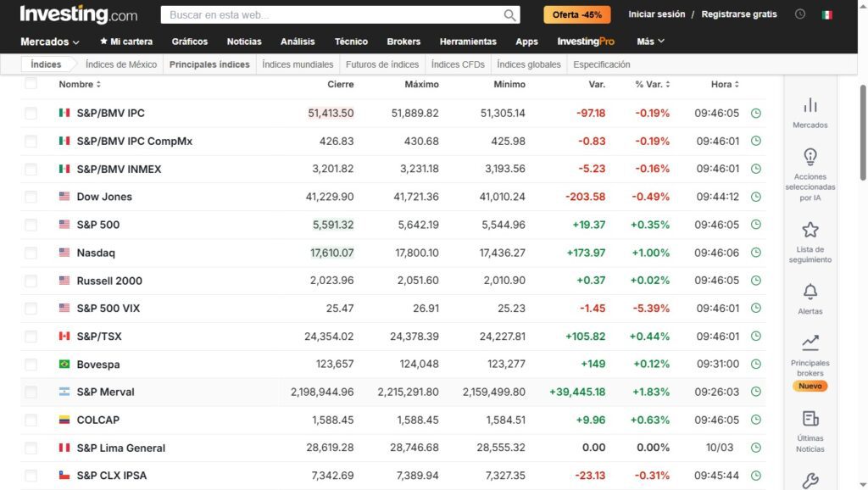Tick the checkbox for S&P 500
868x490 pixels.
pos(31,225)
